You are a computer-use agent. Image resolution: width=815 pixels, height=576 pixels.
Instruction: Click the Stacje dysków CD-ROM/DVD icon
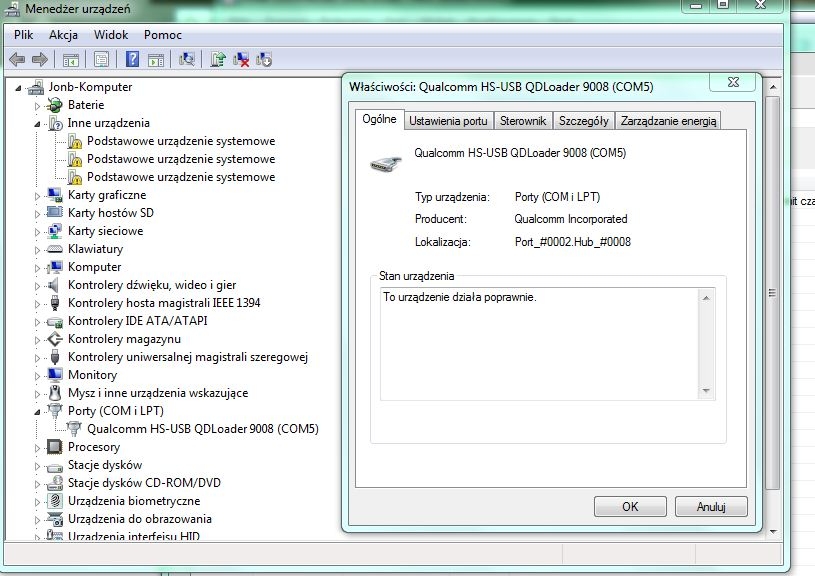click(55, 483)
